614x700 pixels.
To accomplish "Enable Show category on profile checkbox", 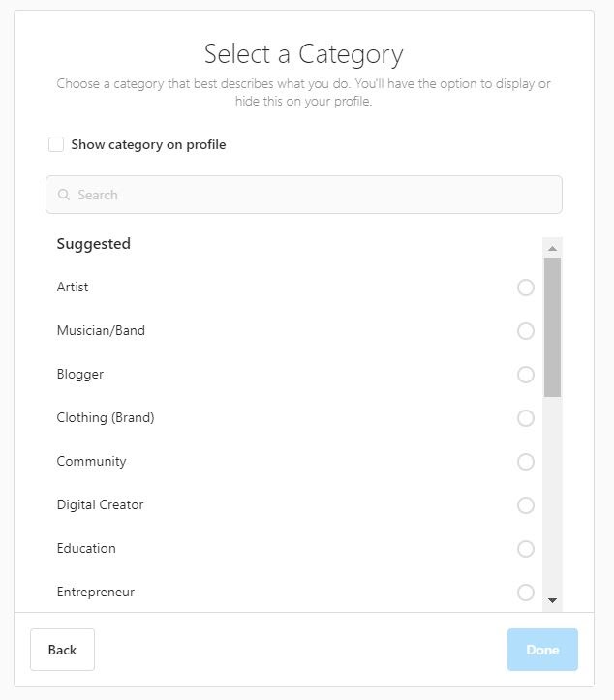I will coord(56,144).
